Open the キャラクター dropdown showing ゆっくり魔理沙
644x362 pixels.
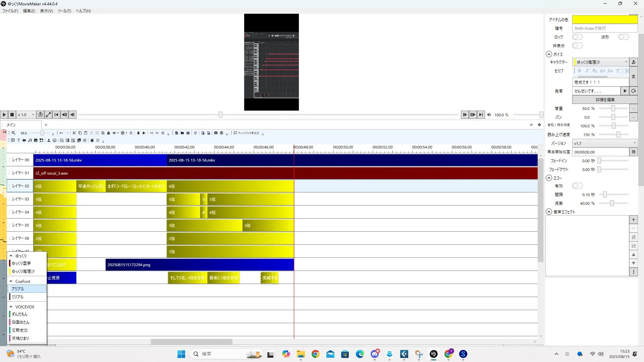click(600, 62)
